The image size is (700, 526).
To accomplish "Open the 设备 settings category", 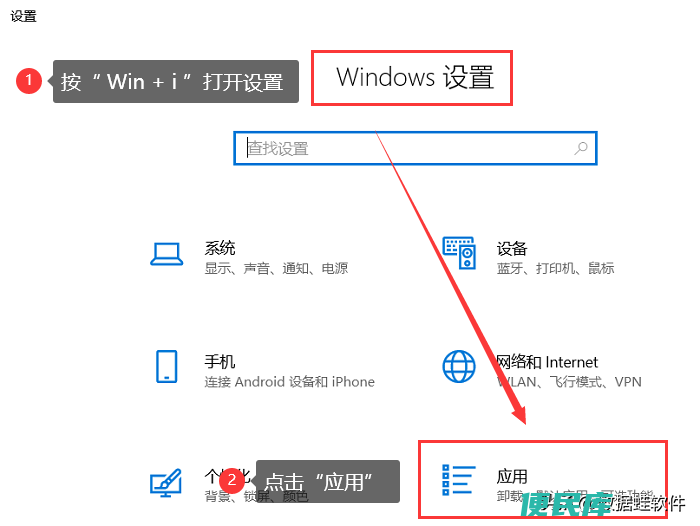I will pos(512,248).
